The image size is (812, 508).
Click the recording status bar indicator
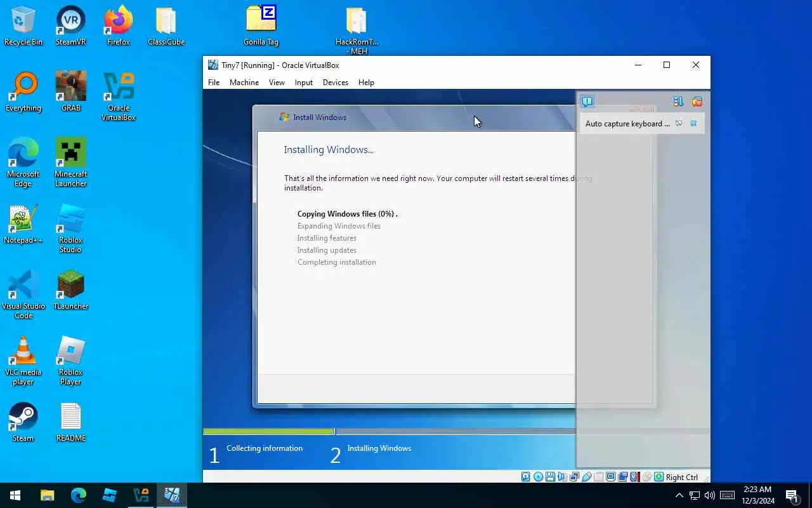(x=622, y=477)
